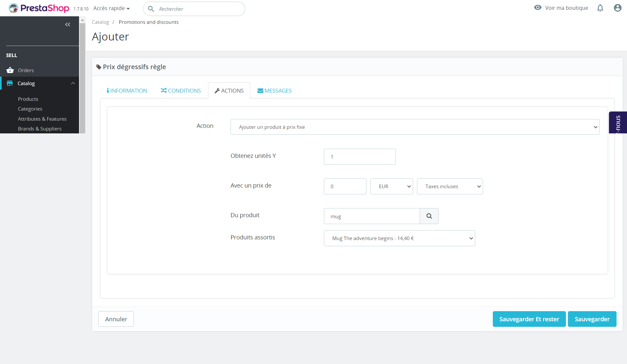This screenshot has height=364, width=627.
Task: Open the Information tab
Action: click(x=127, y=91)
